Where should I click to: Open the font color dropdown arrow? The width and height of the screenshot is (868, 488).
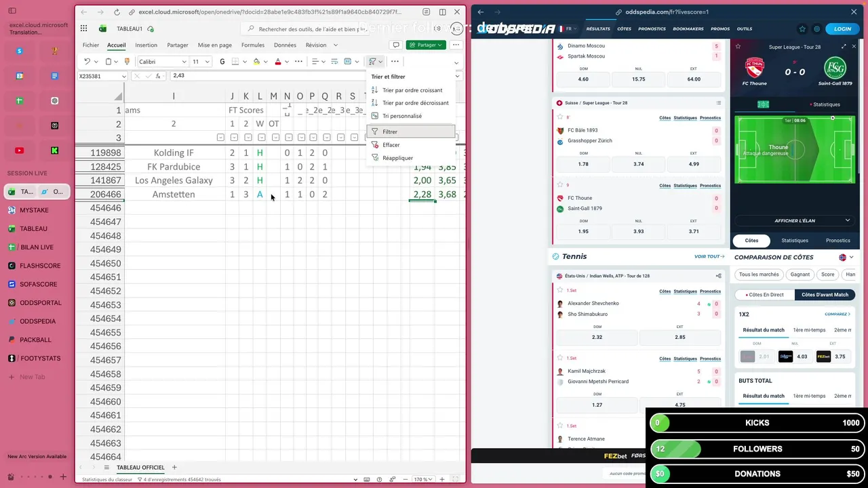pyautogui.click(x=287, y=62)
